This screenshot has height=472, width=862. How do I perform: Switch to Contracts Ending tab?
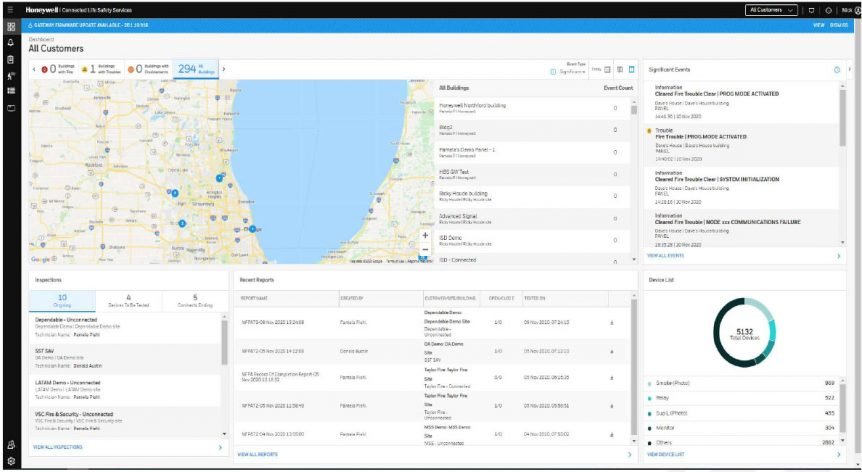tap(195, 299)
